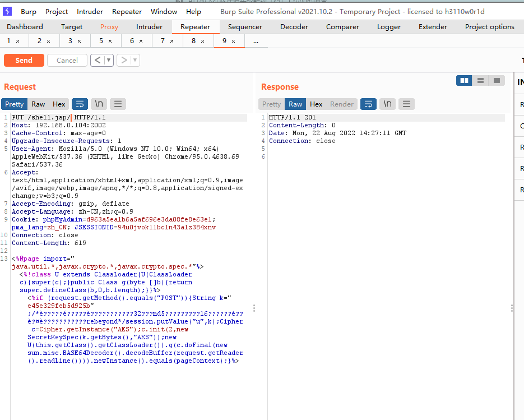The height and width of the screenshot is (420, 524).
Task: Send the PUT request
Action: (24, 60)
